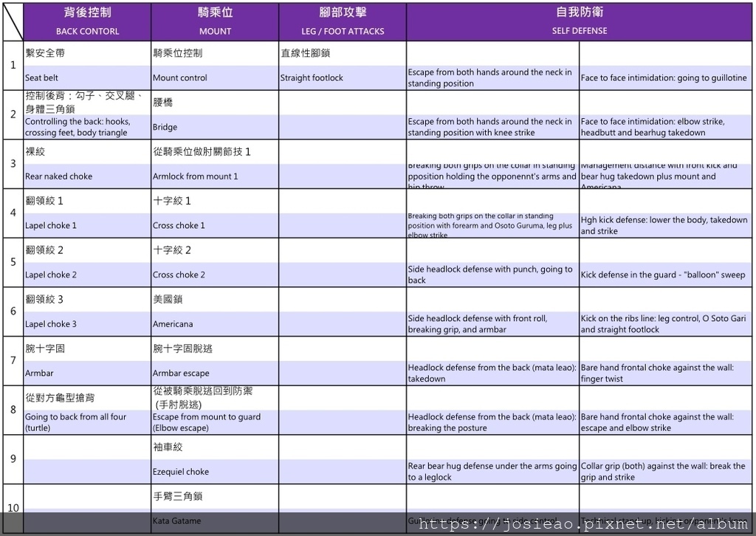Click 'Escape from mount to guard' cell
The height and width of the screenshot is (536, 756).
[x=215, y=422]
